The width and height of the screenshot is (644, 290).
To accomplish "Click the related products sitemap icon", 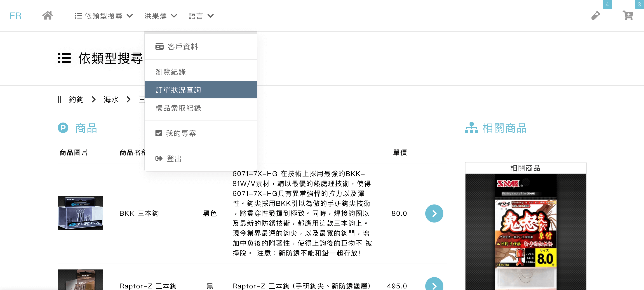I will click(x=471, y=128).
